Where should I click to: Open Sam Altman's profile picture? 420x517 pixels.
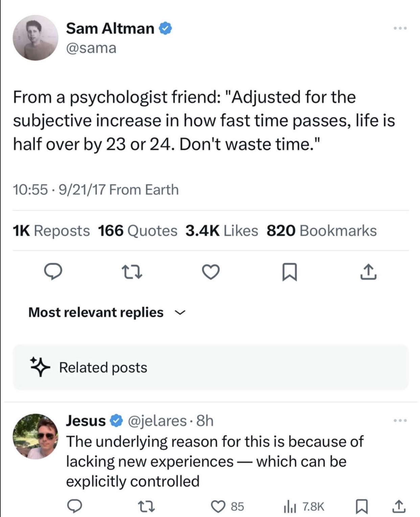(36, 38)
